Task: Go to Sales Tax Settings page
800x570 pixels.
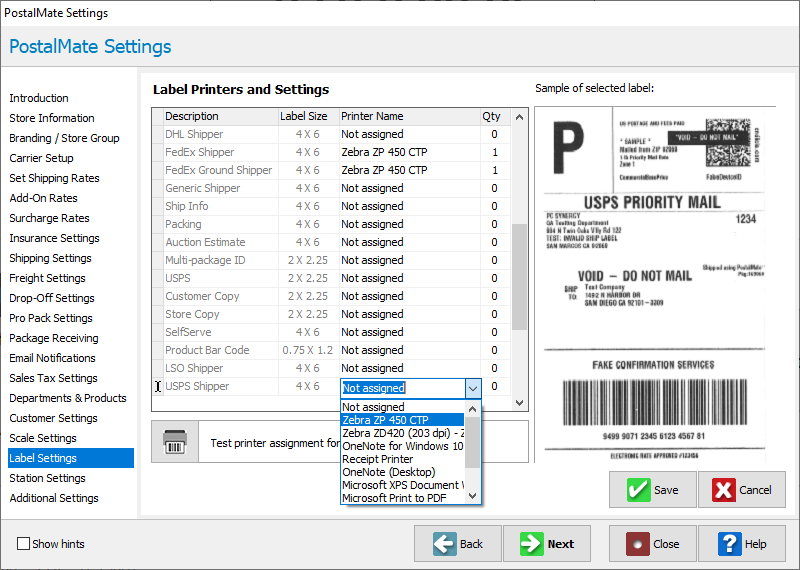Action: click(54, 378)
